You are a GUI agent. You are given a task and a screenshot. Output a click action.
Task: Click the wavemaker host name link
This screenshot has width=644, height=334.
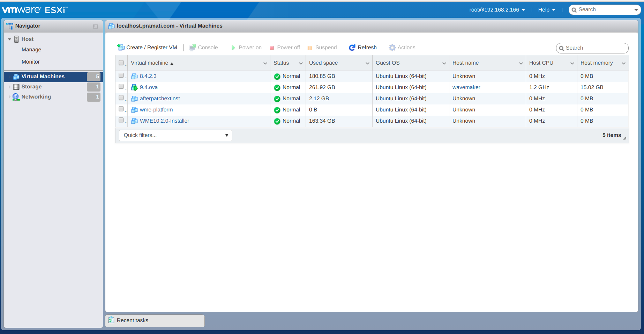click(466, 87)
